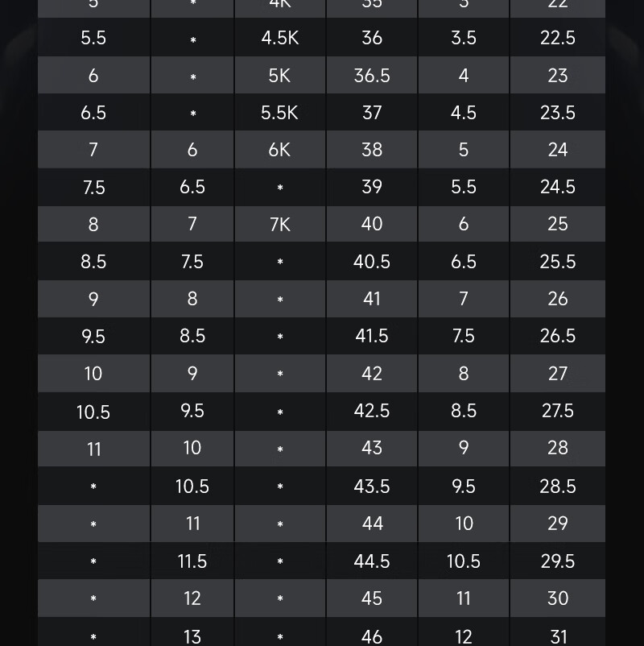Click the 42.5 size value
This screenshot has height=646, width=644.
point(372,411)
